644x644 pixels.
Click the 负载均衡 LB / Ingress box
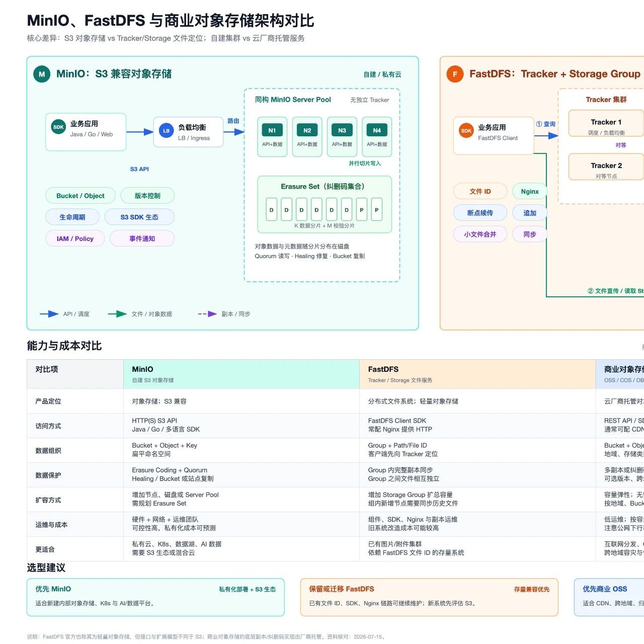(188, 132)
